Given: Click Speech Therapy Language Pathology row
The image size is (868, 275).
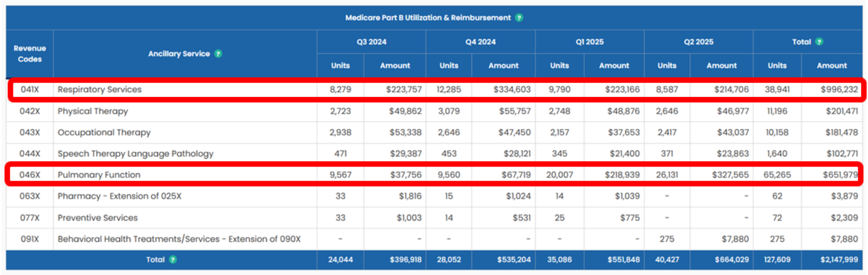Looking at the screenshot, I should coord(135,154).
